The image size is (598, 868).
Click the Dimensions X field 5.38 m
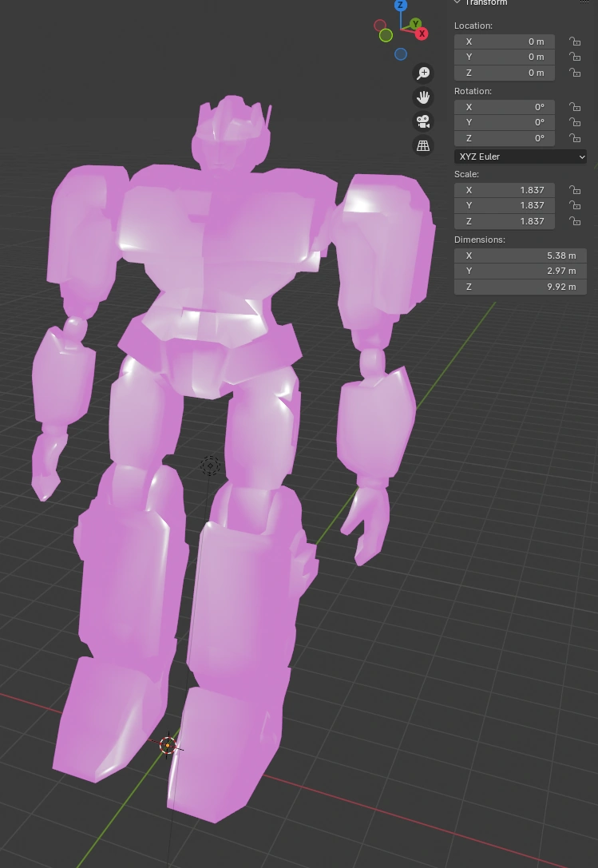pos(521,256)
